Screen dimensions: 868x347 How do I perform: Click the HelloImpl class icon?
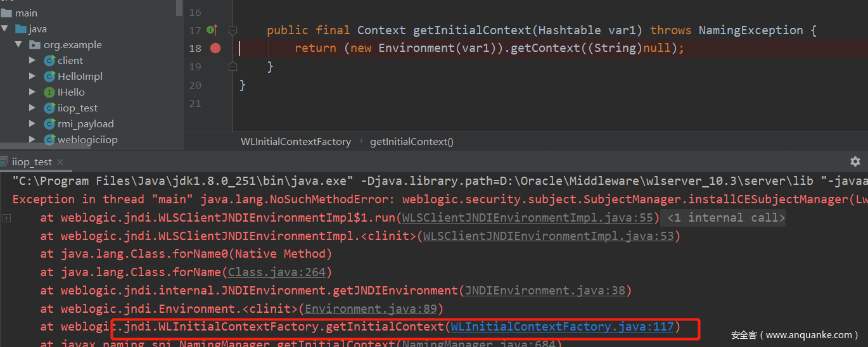(x=49, y=77)
